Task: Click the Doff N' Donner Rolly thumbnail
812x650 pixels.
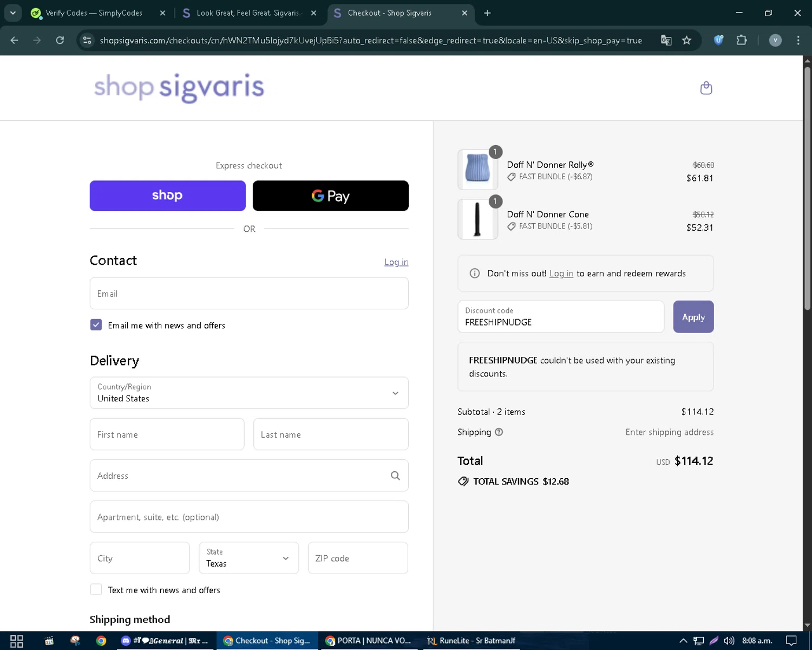Action: pyautogui.click(x=477, y=170)
